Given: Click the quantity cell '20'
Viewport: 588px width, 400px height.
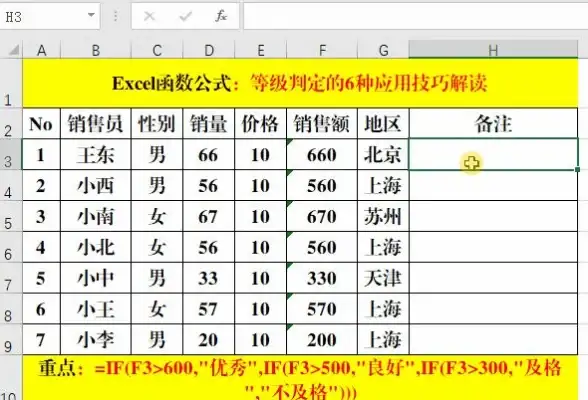Looking at the screenshot, I should point(208,340).
